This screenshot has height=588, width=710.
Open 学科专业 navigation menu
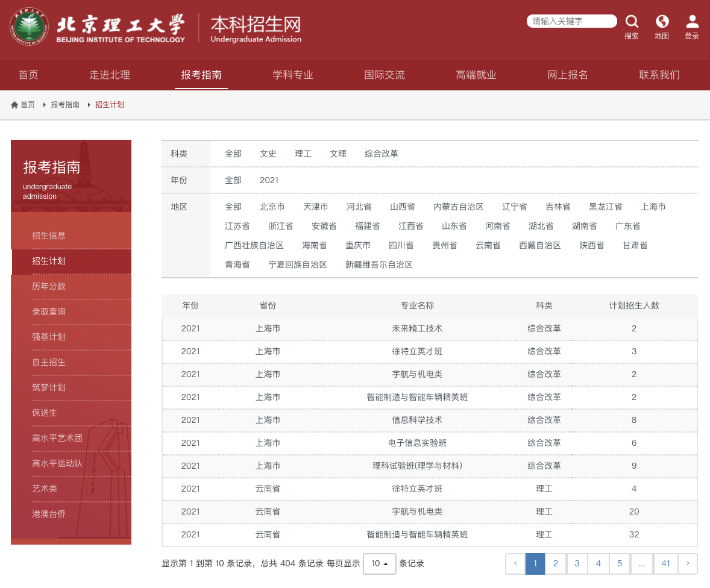click(293, 75)
